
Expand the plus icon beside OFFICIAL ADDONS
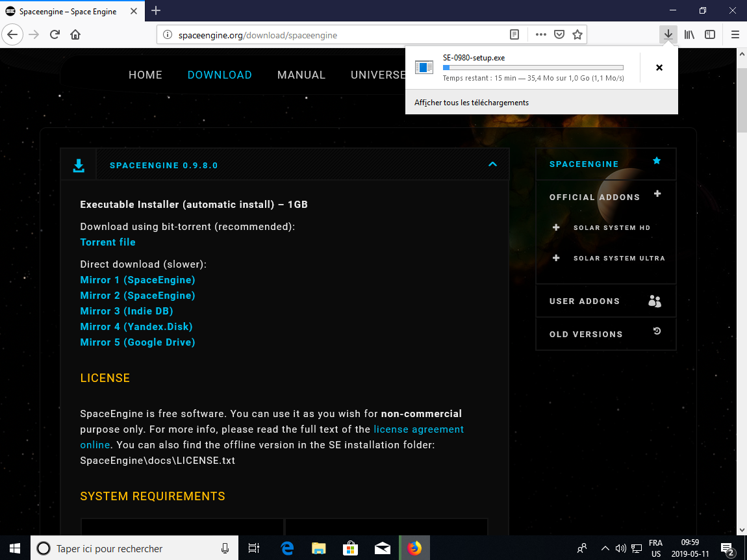coord(657,194)
